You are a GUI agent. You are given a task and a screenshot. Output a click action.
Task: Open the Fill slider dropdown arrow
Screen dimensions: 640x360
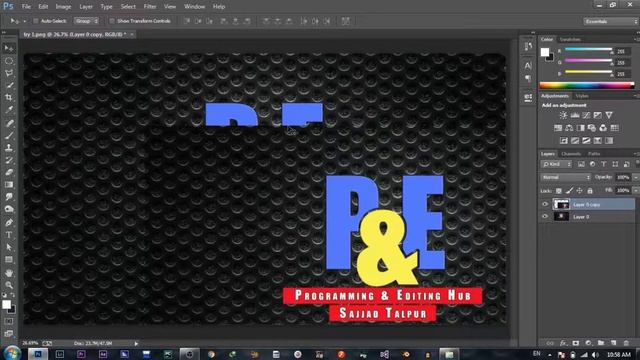tap(635, 191)
